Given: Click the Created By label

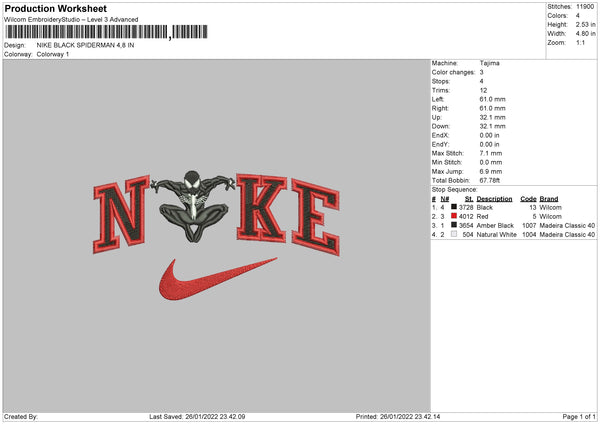Looking at the screenshot, I should [21, 416].
